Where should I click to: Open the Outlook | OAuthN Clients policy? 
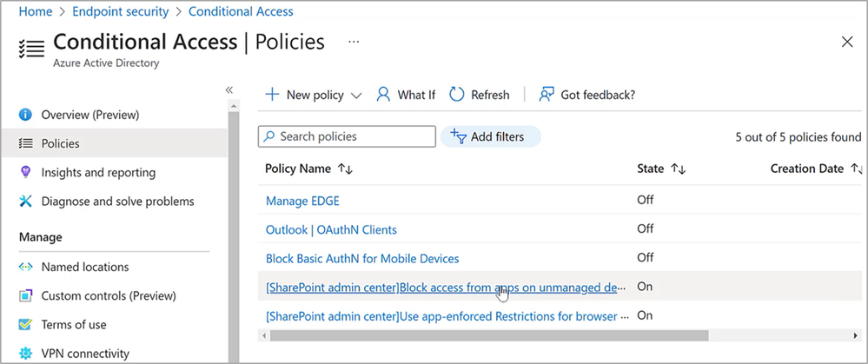coord(331,229)
